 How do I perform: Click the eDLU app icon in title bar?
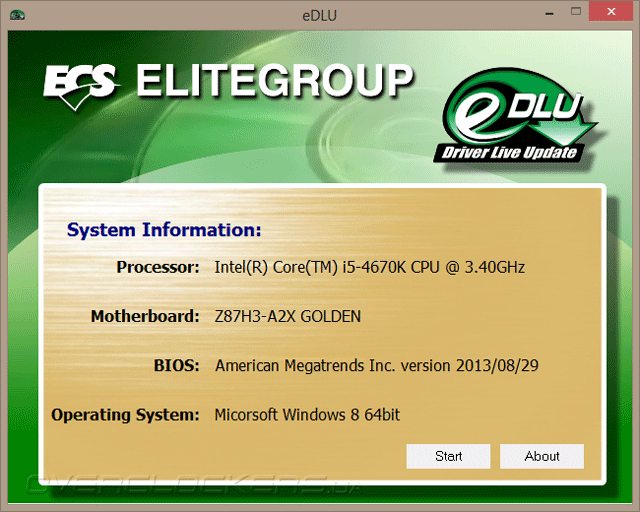[x=17, y=16]
